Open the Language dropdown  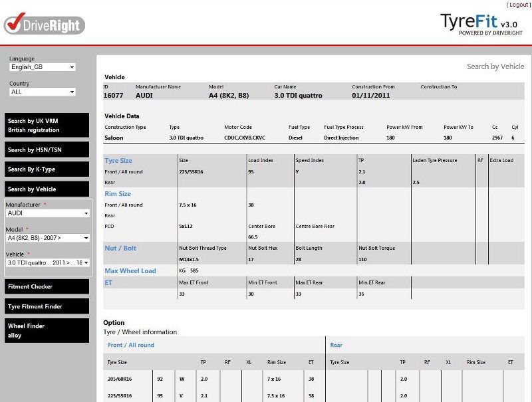click(x=43, y=67)
